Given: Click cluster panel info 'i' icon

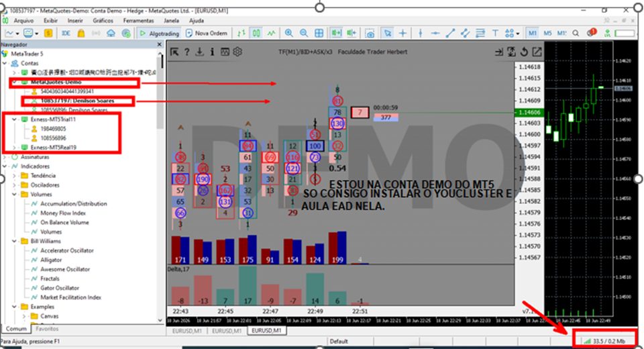Looking at the screenshot, I should click(212, 52).
